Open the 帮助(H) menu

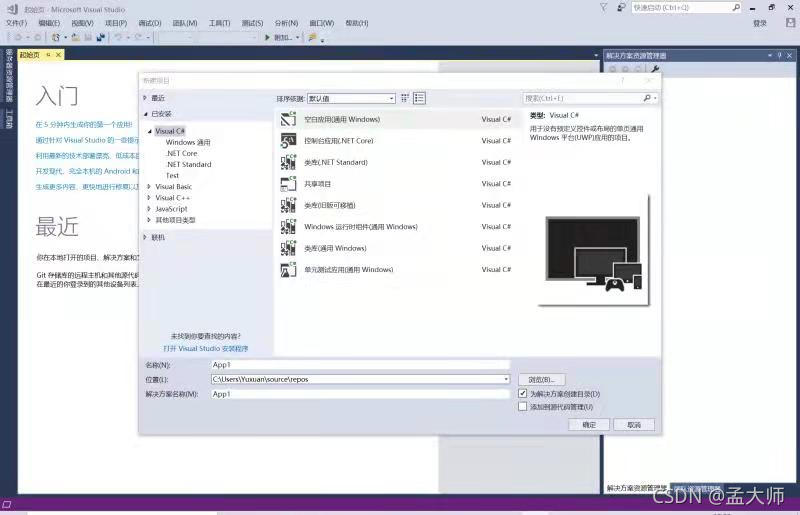357,23
